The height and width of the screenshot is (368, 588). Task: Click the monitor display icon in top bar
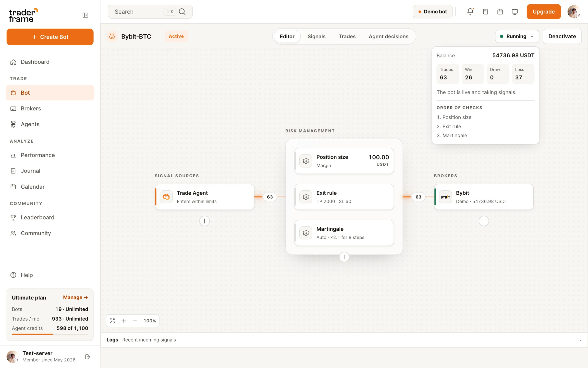(x=515, y=12)
